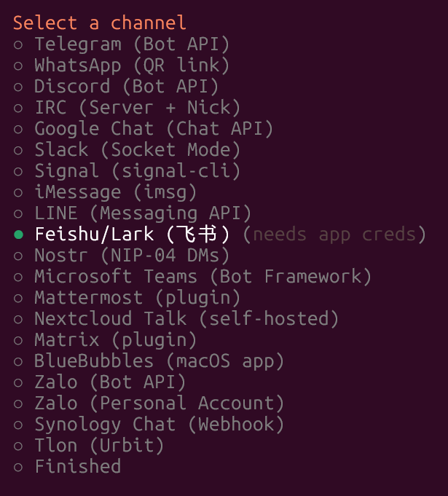Select Nextcloud Talk (self-hosted)
The image size is (448, 496).
tap(186, 319)
